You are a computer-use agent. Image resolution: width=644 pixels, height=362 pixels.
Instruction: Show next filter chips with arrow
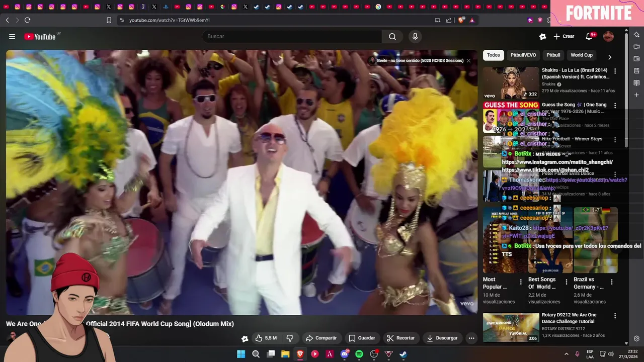pyautogui.click(x=610, y=57)
